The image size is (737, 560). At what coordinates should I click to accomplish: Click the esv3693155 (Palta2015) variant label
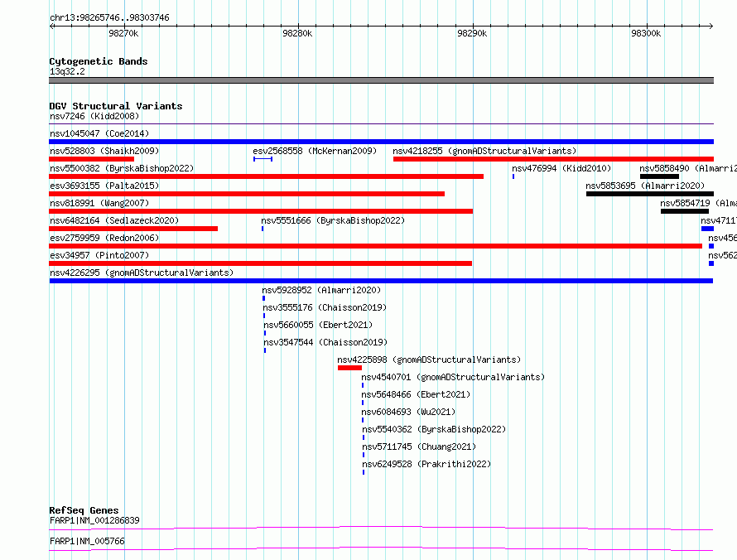tap(104, 186)
